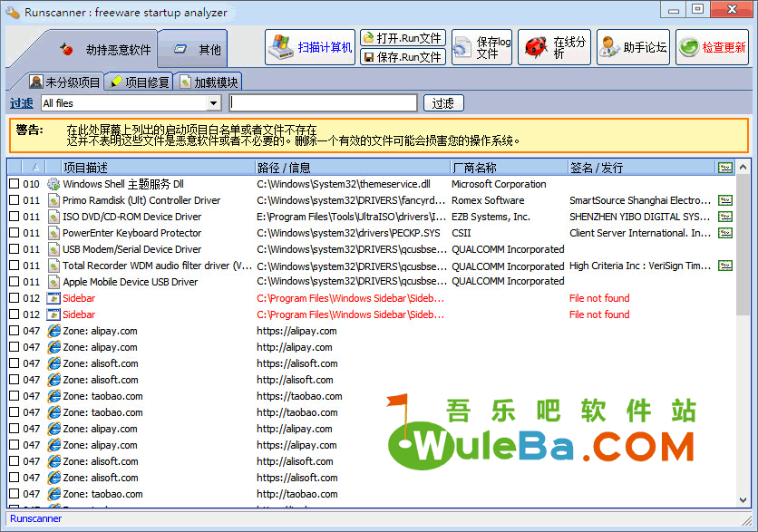Click certificate icon in ISO DVD/CD-ROM row
Viewport: 758px width, 532px height.
point(725,217)
